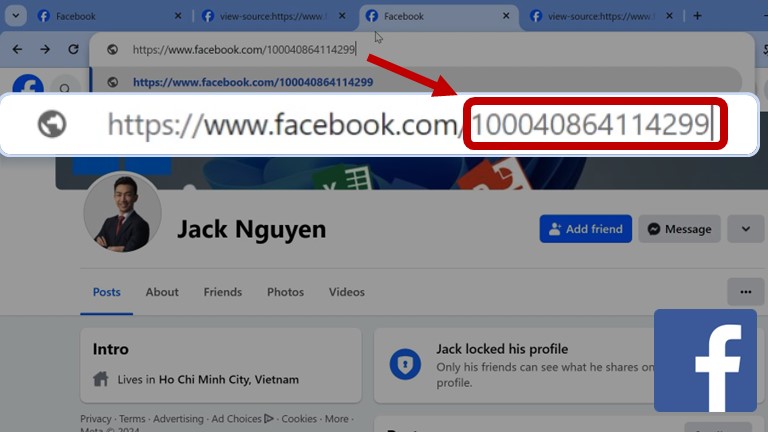Open the About tab
The image size is (768, 432).
click(162, 292)
